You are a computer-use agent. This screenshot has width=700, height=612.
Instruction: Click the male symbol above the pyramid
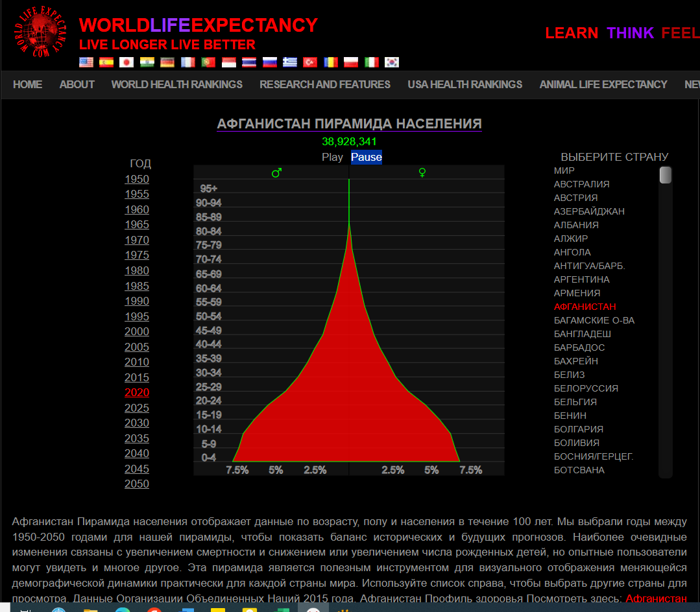(277, 172)
